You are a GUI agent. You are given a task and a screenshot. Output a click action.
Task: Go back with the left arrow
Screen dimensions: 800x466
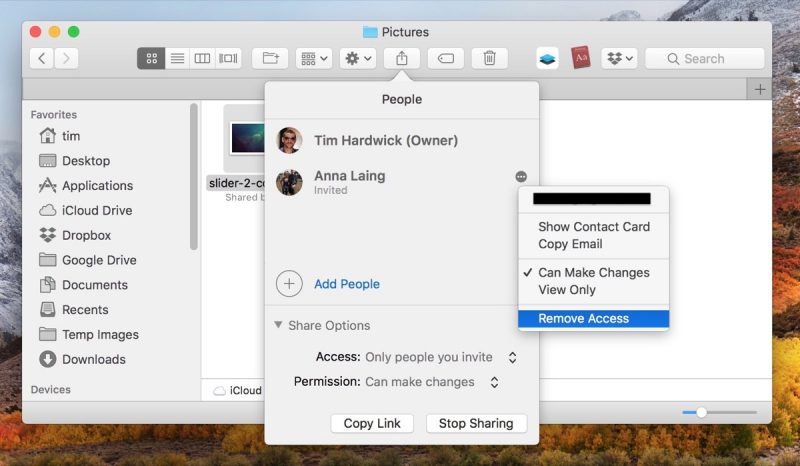coord(42,58)
